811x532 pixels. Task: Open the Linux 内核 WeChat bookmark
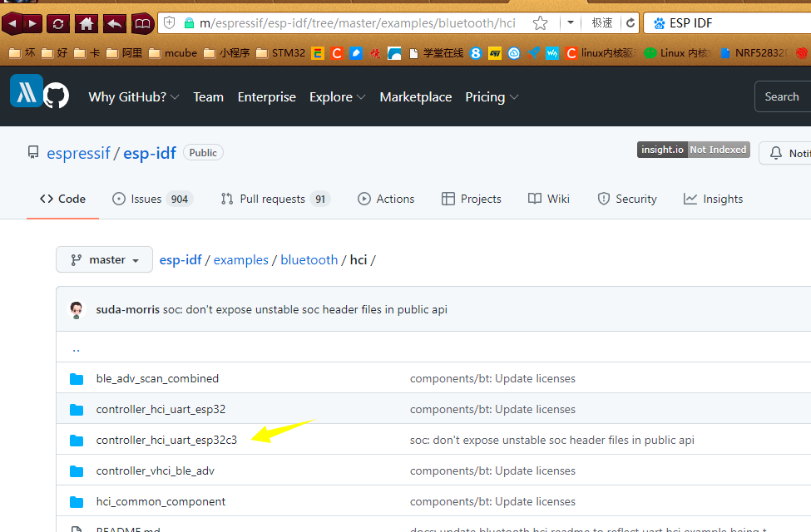tap(678, 52)
